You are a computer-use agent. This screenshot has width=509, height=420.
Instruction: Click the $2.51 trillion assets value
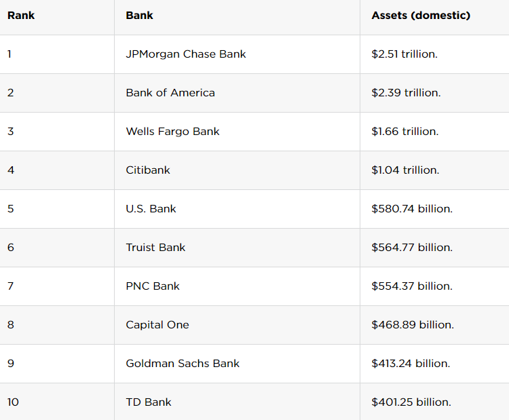[x=404, y=54]
